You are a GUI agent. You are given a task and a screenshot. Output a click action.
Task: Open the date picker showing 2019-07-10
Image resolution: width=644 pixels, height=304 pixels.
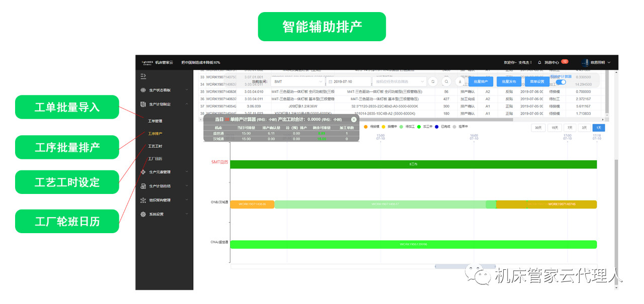click(x=347, y=81)
